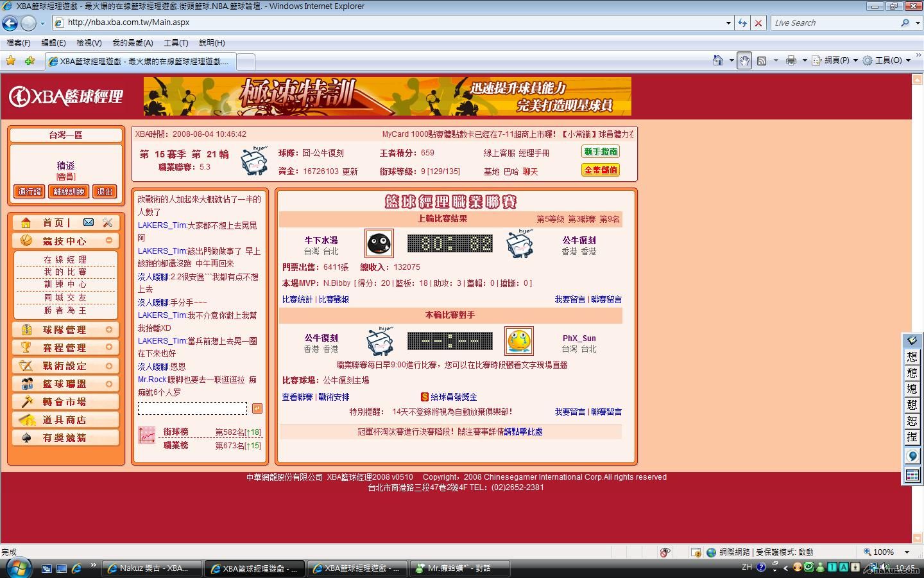
Task: Click the 我的比賽 submenu item
Action: [x=65, y=272]
